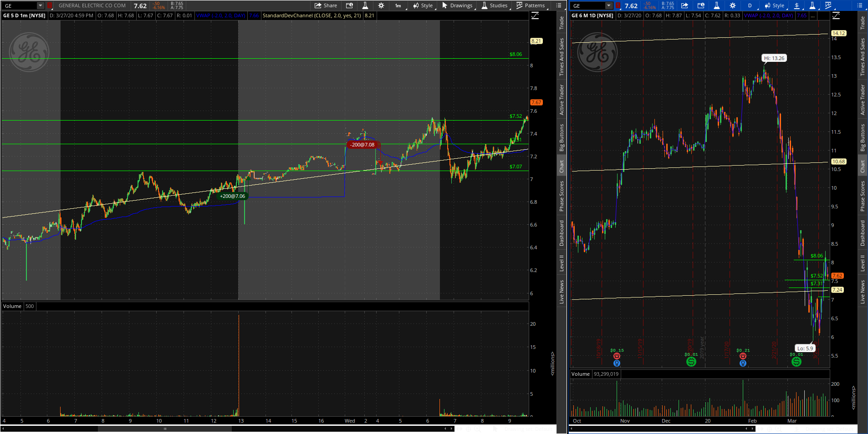868x434 pixels.
Task: Open the D timeframe dropdown on right chart
Action: 750,5
